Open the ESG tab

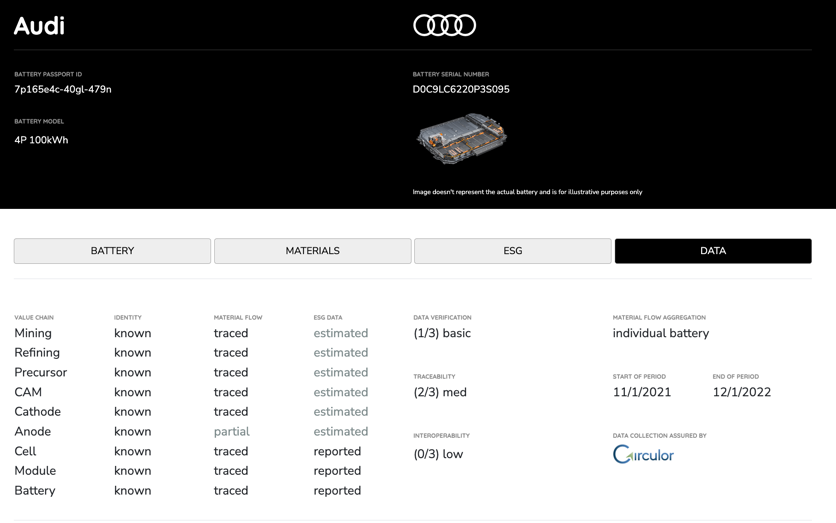(512, 251)
